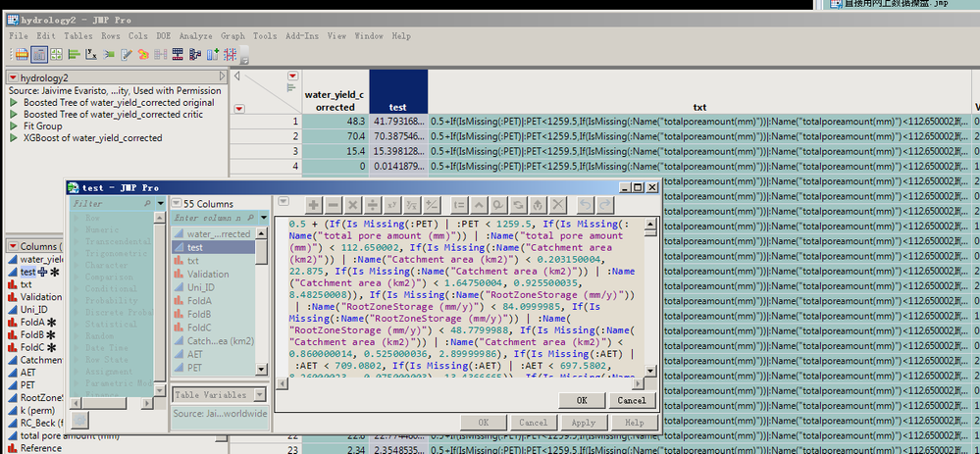The image size is (980, 454).
Task: Expand the Fit Group script triangle
Action: (x=14, y=126)
